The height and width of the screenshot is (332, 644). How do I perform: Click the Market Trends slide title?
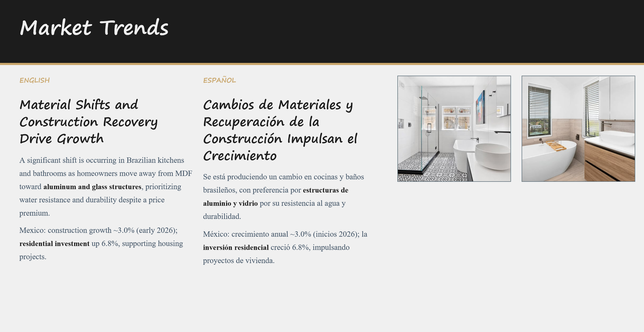pos(94,28)
